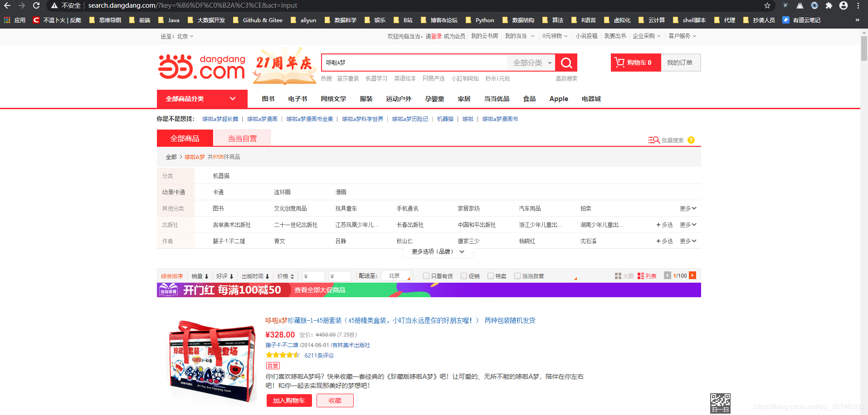The image size is (868, 415).
Task: Go to next results page arrow
Action: pyautogui.click(x=692, y=275)
